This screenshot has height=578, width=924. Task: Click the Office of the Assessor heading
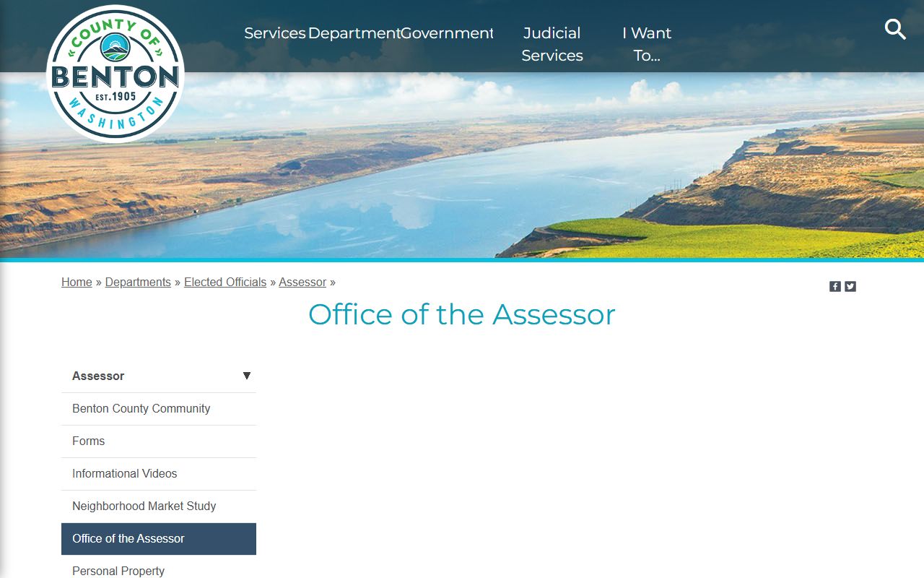pos(462,314)
